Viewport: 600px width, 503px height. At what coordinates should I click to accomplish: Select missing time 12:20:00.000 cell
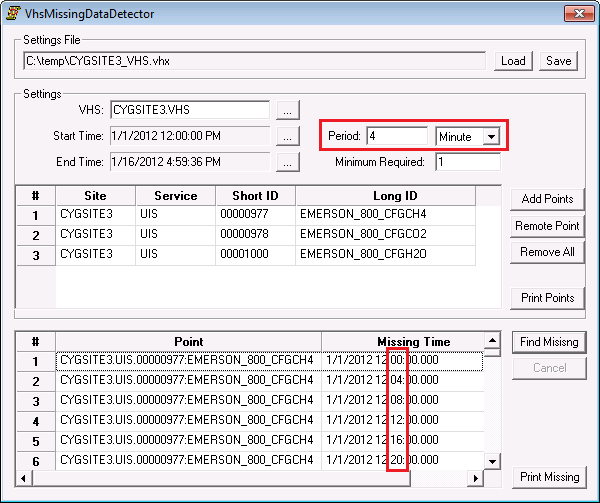(x=402, y=460)
